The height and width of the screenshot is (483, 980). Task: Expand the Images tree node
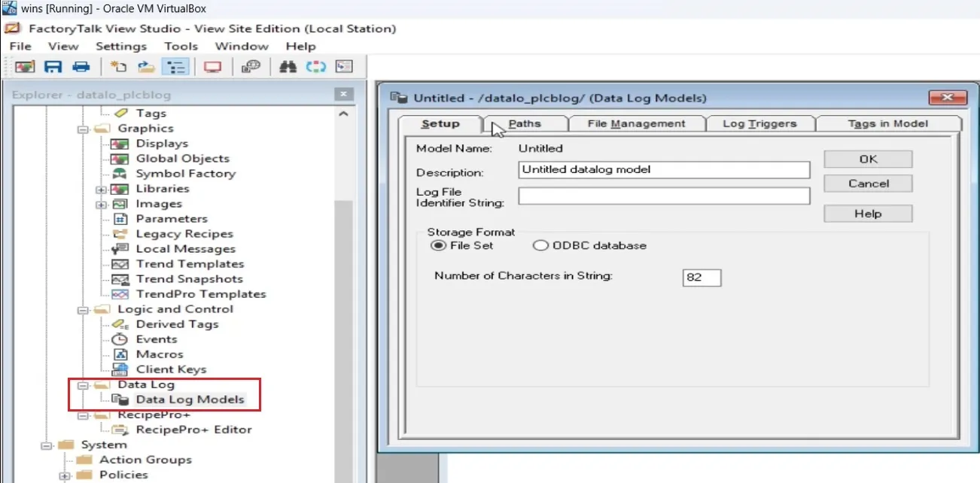(101, 204)
